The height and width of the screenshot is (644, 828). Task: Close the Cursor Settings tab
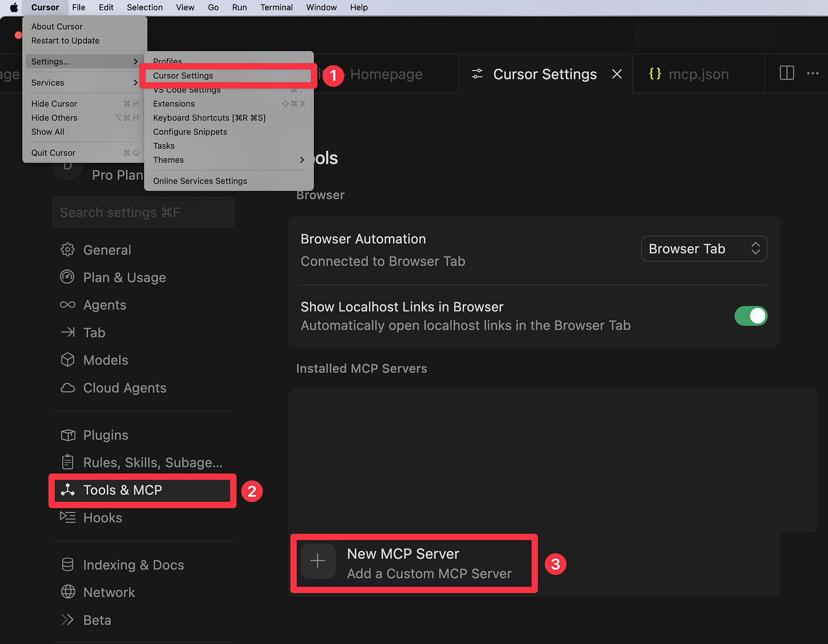(x=617, y=74)
